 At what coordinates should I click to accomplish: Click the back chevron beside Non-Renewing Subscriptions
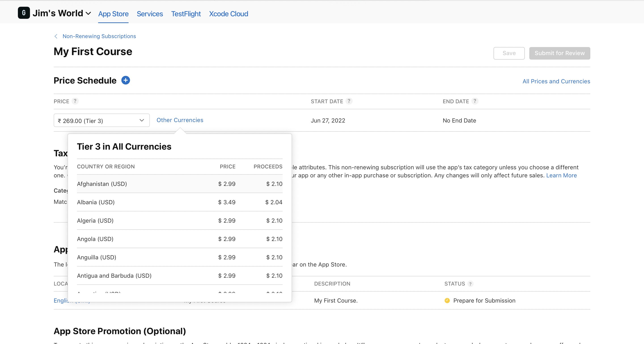pos(56,36)
